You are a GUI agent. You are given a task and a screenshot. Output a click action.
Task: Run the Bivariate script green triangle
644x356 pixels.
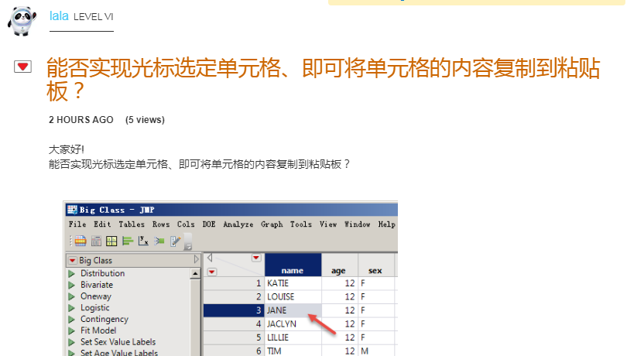[72, 285]
